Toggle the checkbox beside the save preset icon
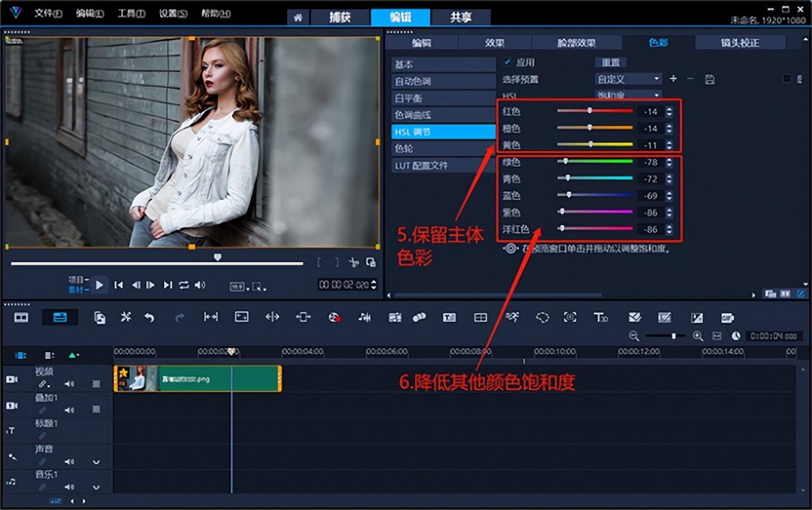 [x=787, y=78]
